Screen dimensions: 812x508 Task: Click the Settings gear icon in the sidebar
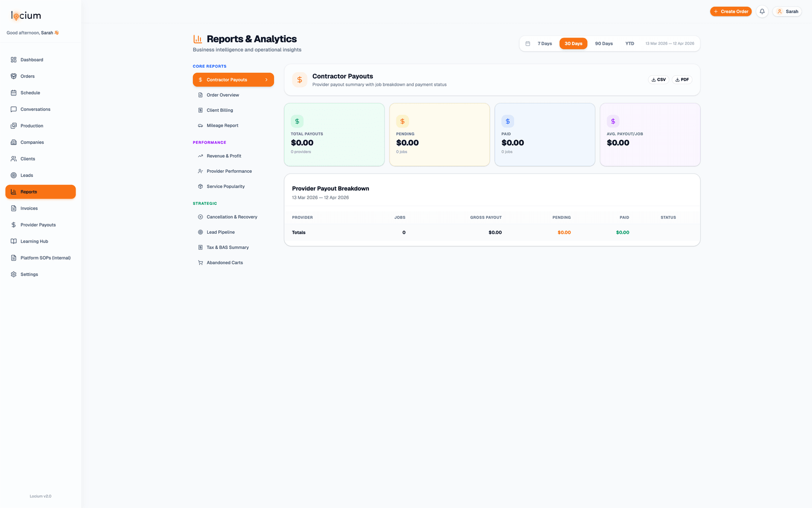14,274
